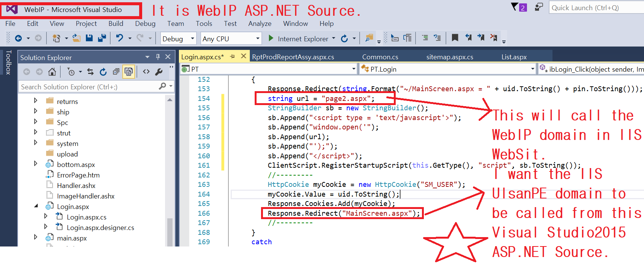Open the Find in Files icon

tap(369, 38)
